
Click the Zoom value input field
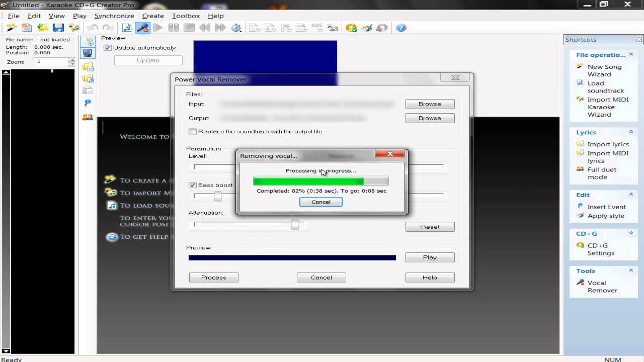point(51,62)
